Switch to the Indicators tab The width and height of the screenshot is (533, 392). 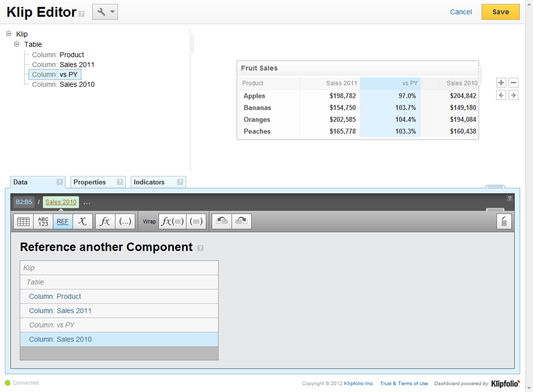pos(158,182)
